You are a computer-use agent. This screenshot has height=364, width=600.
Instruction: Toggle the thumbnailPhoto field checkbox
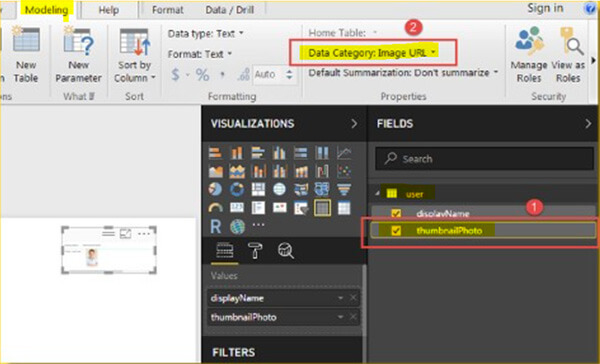396,230
